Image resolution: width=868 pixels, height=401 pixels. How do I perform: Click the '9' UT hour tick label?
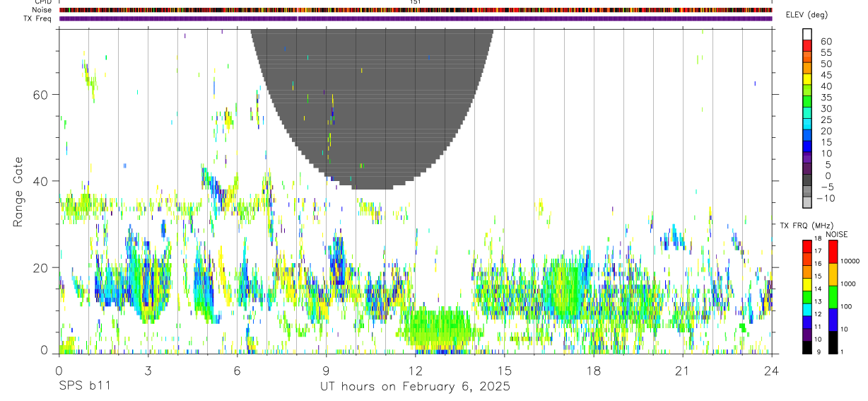coord(326,371)
